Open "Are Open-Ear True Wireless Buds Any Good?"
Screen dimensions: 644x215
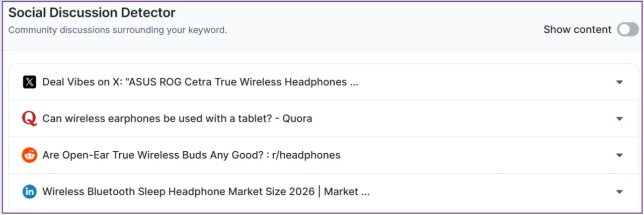pos(153,155)
